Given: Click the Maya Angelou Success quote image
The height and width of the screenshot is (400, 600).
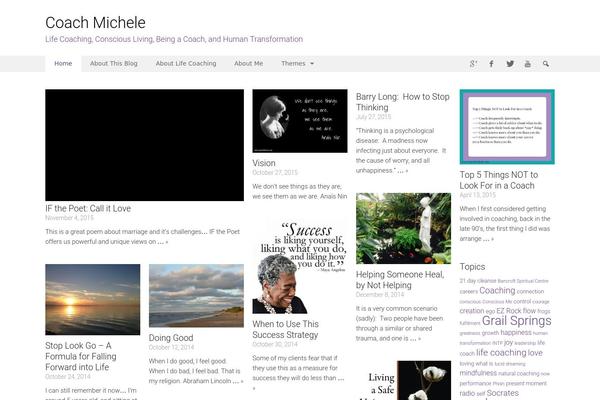Looking at the screenshot, I should 300,266.
